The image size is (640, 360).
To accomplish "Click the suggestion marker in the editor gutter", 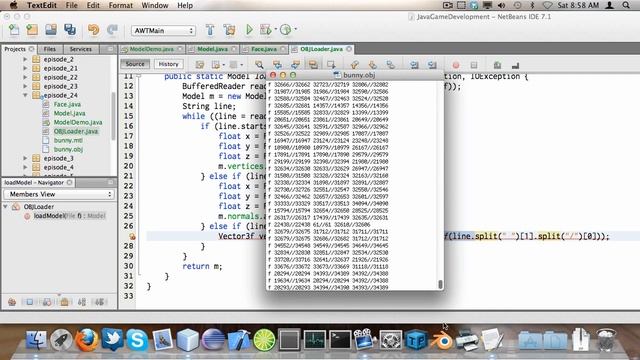I will (132, 236).
